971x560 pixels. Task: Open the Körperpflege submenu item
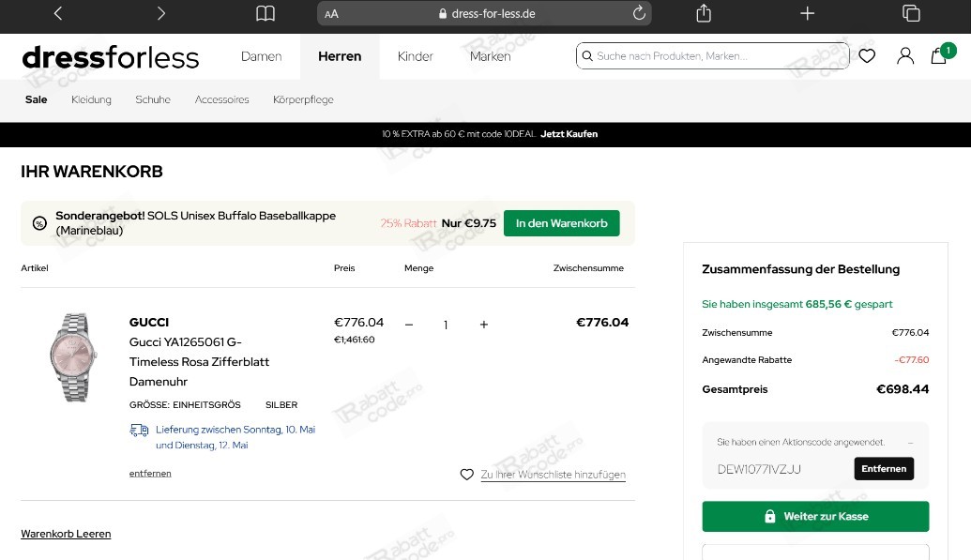[x=303, y=99]
